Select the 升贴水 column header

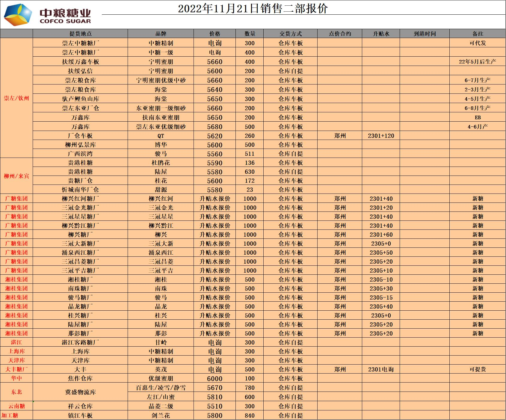coord(381,34)
